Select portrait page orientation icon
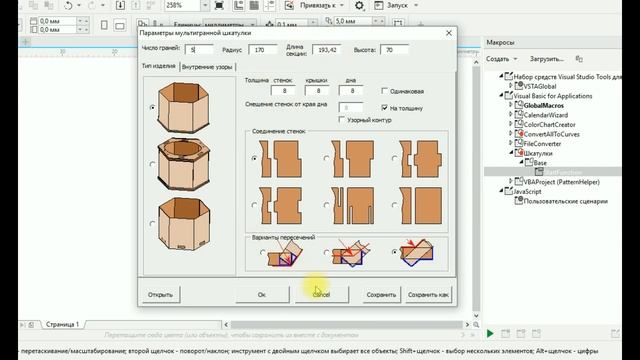The width and height of the screenshot is (640, 360). pyautogui.click(x=104, y=25)
